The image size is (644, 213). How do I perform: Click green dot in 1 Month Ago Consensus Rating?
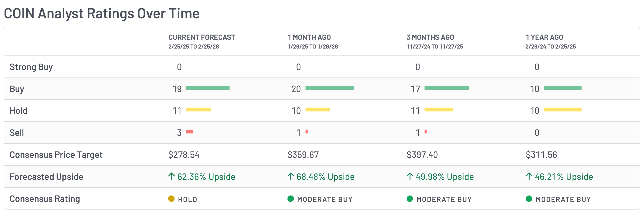point(291,199)
